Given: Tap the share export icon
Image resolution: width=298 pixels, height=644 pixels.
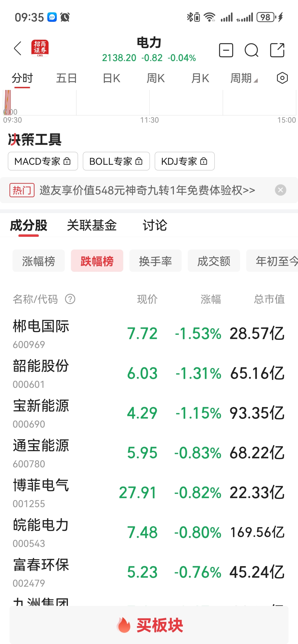Looking at the screenshot, I should 277,50.
